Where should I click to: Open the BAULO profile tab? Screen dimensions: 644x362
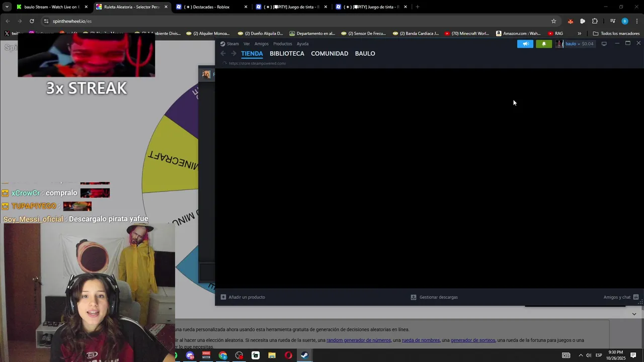pos(365,53)
